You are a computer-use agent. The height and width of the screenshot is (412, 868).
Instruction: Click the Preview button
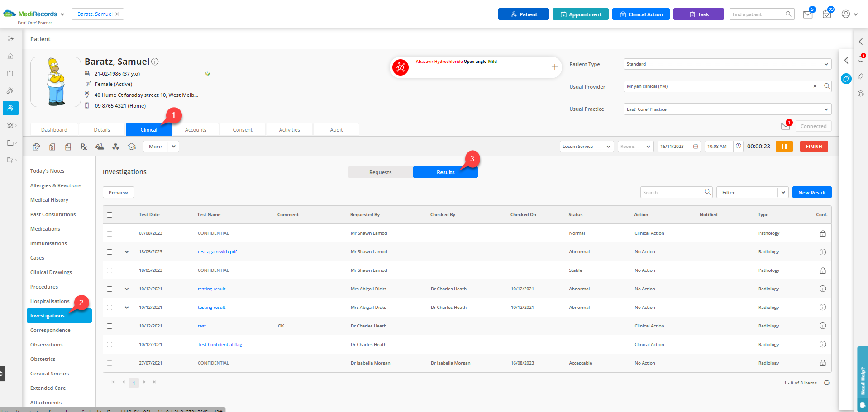[x=118, y=192]
